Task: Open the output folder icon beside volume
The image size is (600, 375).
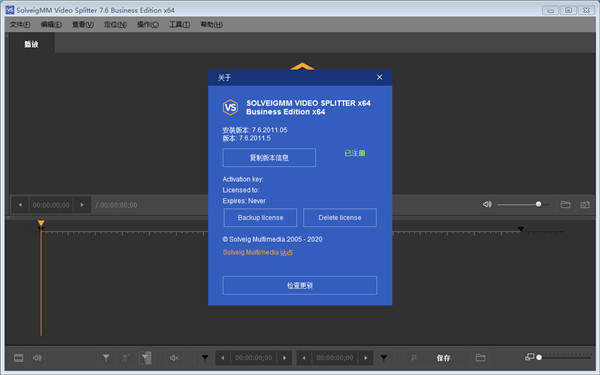Action: coord(565,204)
